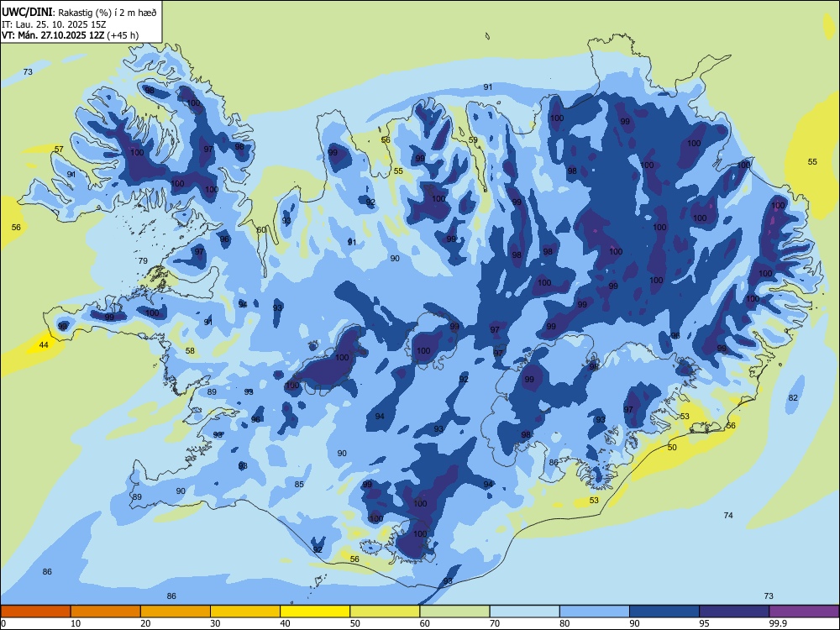Click the legend tick label '20'

[x=145, y=623]
